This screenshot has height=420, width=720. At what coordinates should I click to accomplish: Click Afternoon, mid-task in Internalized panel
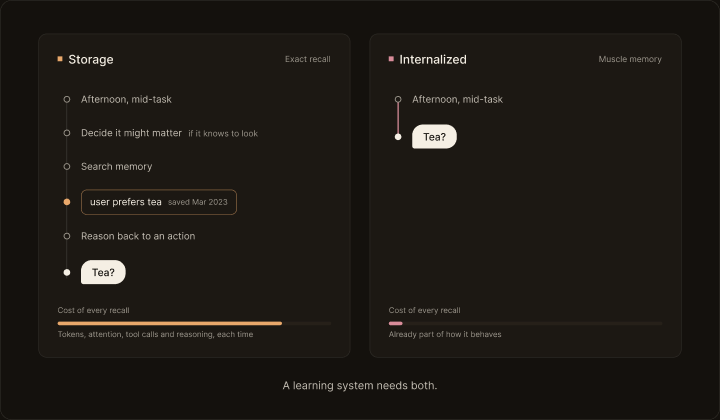tap(457, 99)
